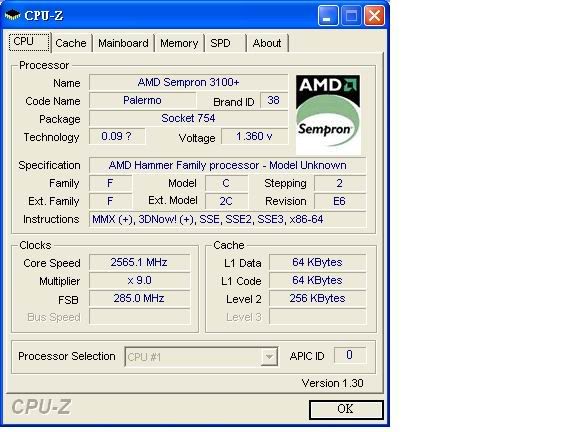Click the Specification text field

[227, 165]
